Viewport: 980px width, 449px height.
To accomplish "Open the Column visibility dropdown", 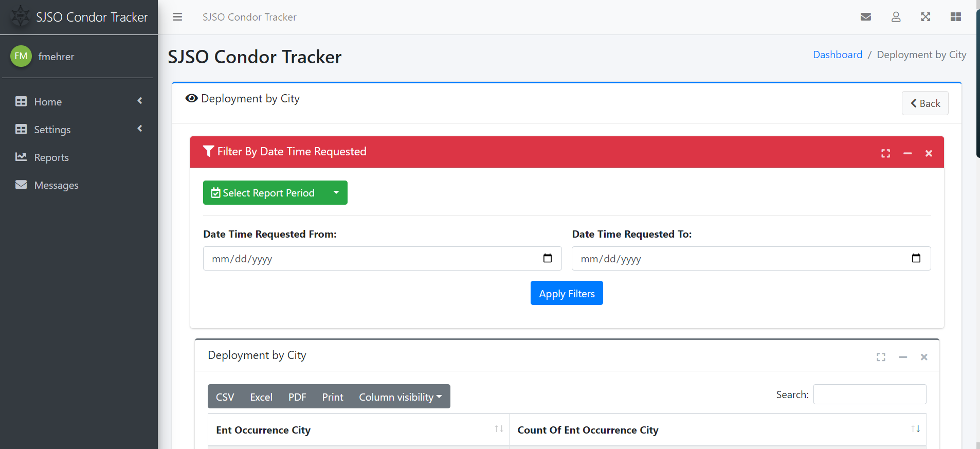I will pyautogui.click(x=400, y=397).
